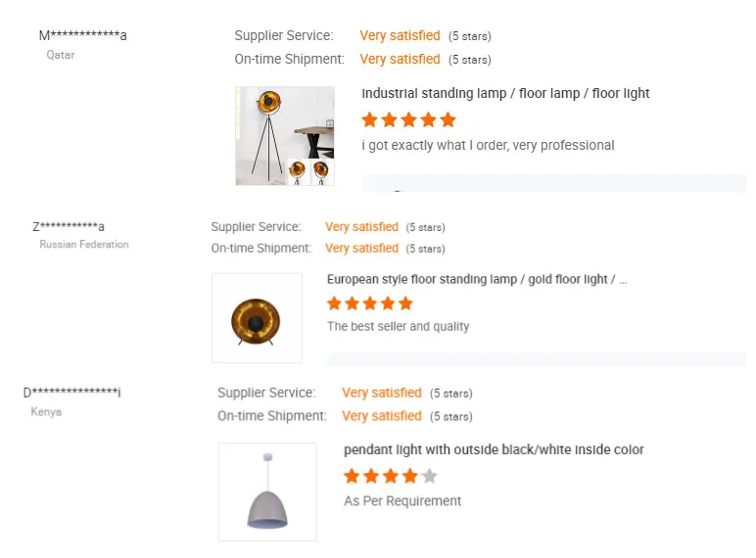This screenshot has height=558, width=756.
Task: Open the grey pendant light product thumbnail
Action: tap(267, 491)
